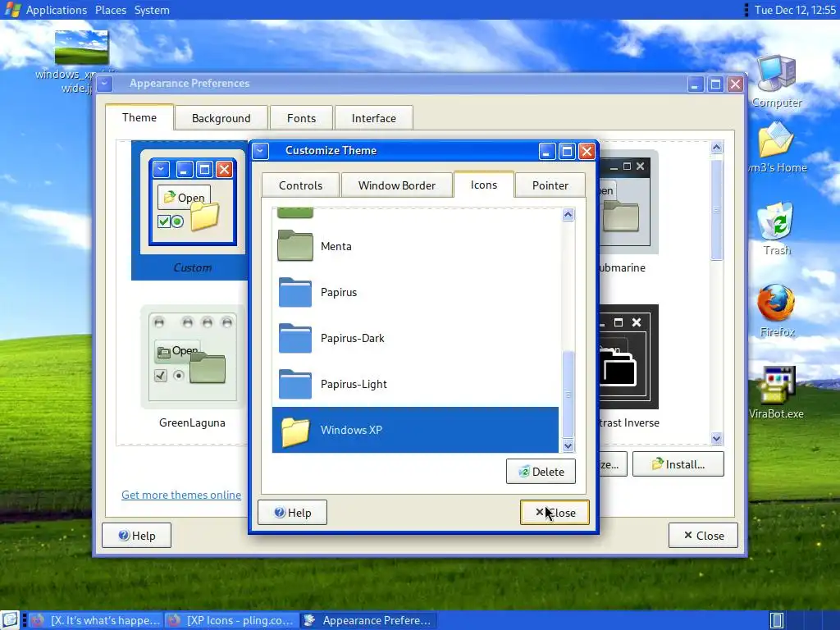Click the 'Papirus-Dark' label text
Screen dimensions: 840x630
(353, 339)
